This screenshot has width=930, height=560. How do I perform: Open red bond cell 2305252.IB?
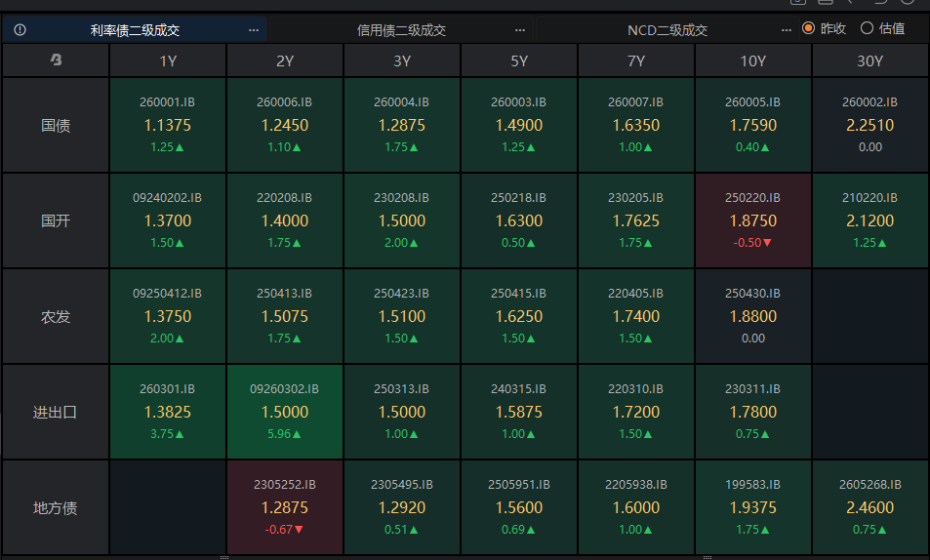[285, 507]
